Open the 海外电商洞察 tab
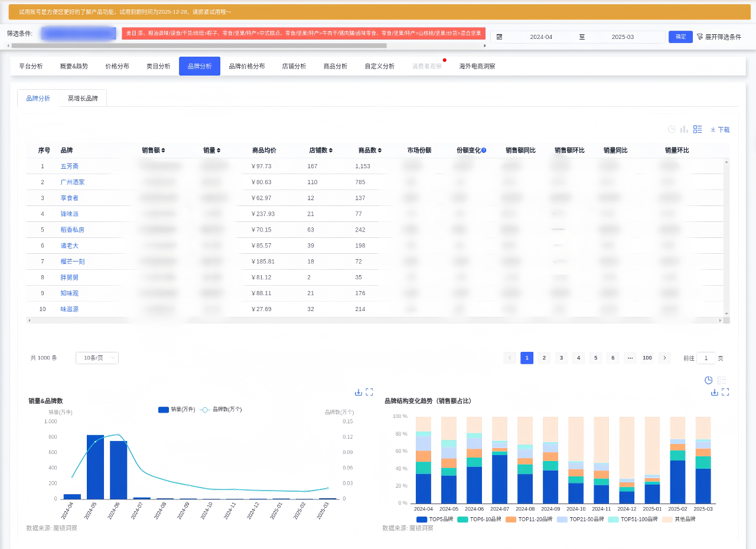The image size is (756, 549). coord(477,66)
